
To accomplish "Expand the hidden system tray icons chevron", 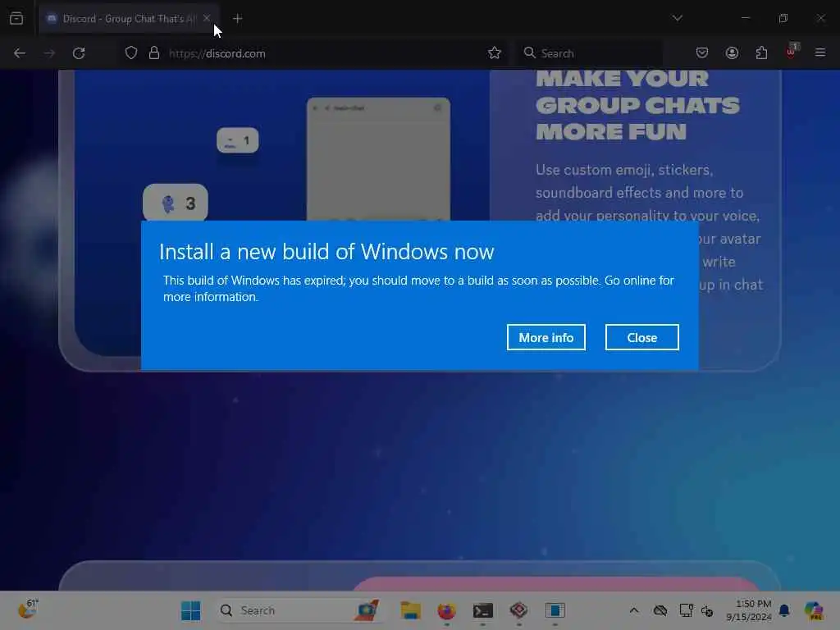I will click(634, 610).
